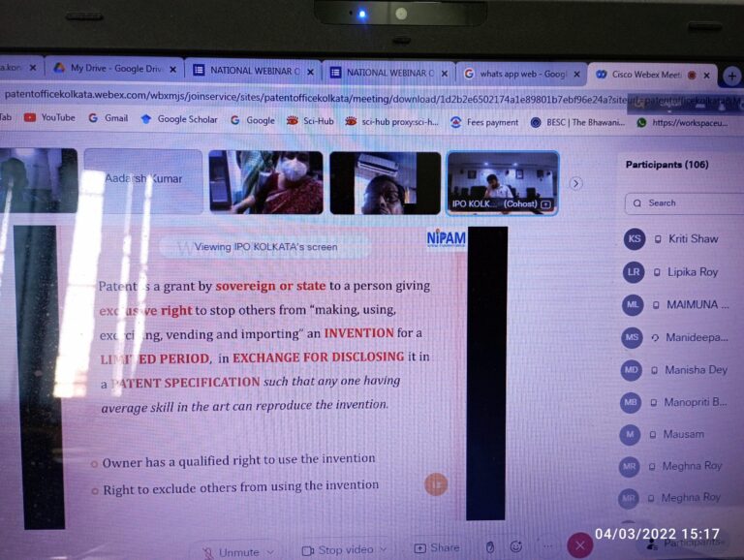
Task: Show next video thumbnails with arrow
Action: (576, 183)
